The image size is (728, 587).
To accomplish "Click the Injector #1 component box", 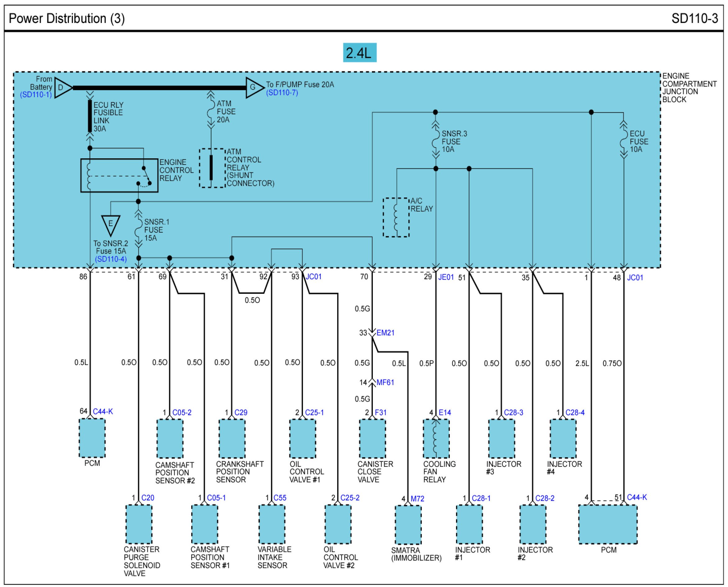I will (x=469, y=524).
